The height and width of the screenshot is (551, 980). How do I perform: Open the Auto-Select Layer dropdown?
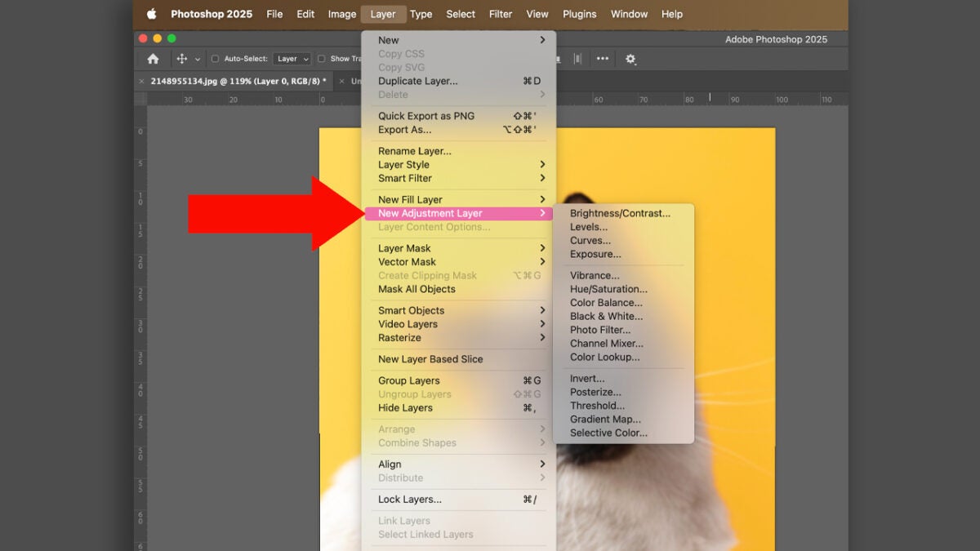pyautogui.click(x=292, y=59)
